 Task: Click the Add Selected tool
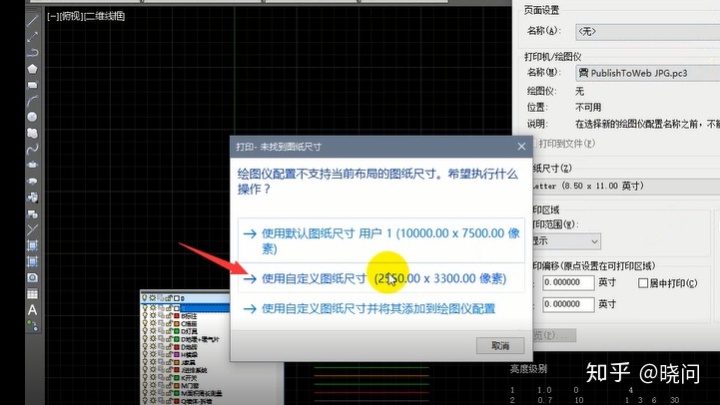(x=32, y=326)
